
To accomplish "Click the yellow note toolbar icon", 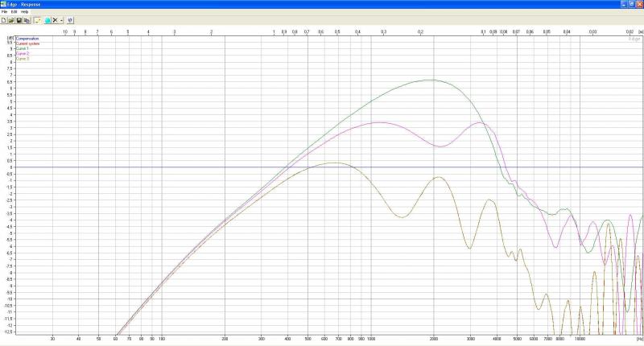I will 37,19.
